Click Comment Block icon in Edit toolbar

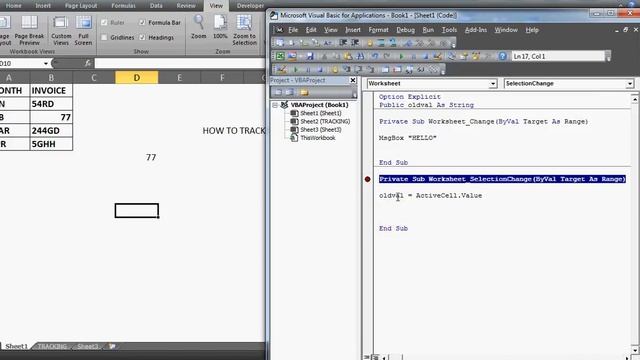click(x=381, y=43)
